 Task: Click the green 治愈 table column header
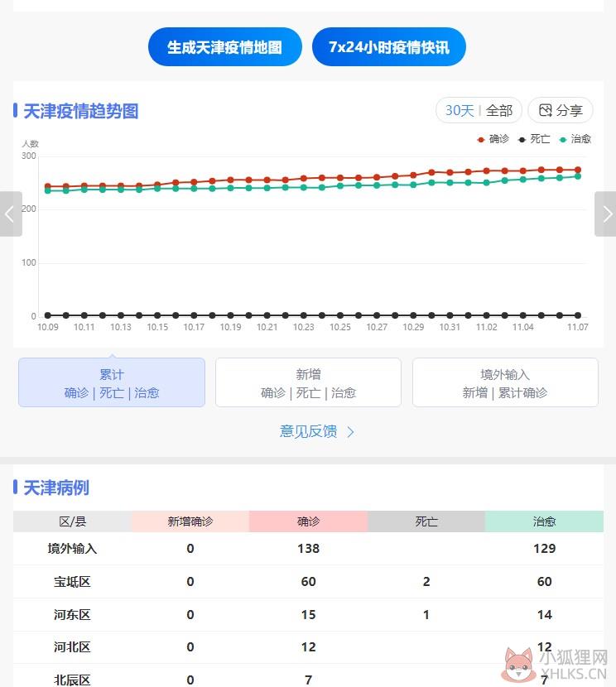tap(545, 521)
